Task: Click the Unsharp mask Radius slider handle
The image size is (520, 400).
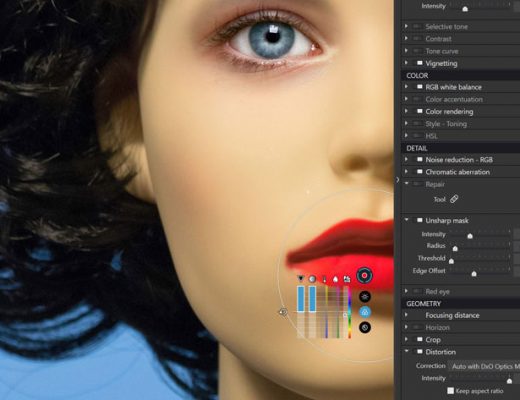Action: point(455,248)
